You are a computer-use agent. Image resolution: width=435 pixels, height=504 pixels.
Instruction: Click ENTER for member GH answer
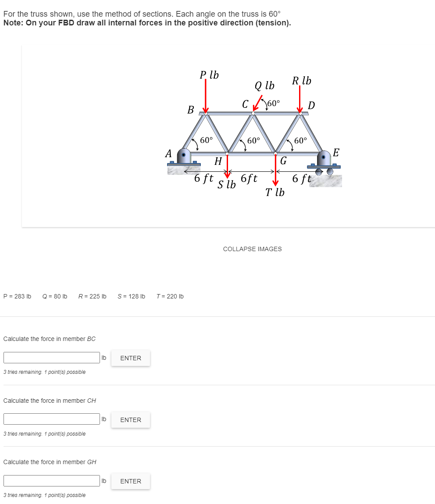130,481
